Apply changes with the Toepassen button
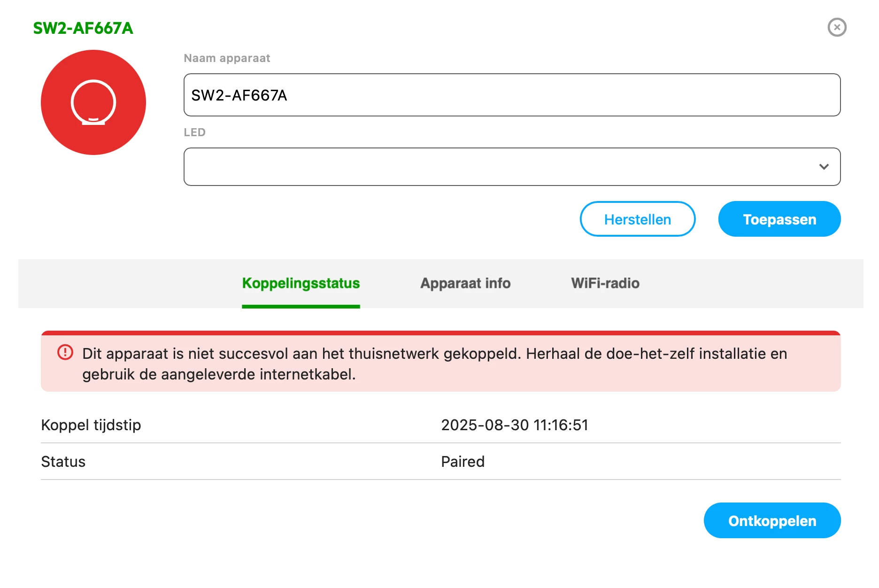Image resolution: width=879 pixels, height=588 pixels. pyautogui.click(x=779, y=219)
